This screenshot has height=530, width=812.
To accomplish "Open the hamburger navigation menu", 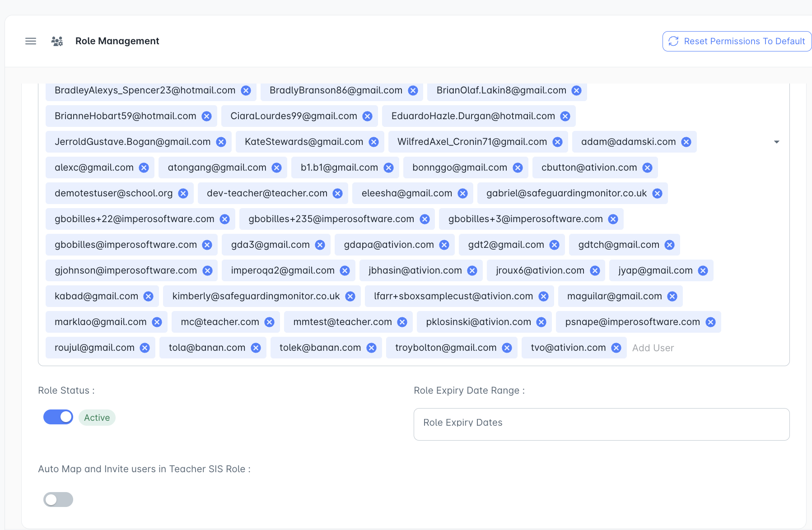I will tap(31, 41).
